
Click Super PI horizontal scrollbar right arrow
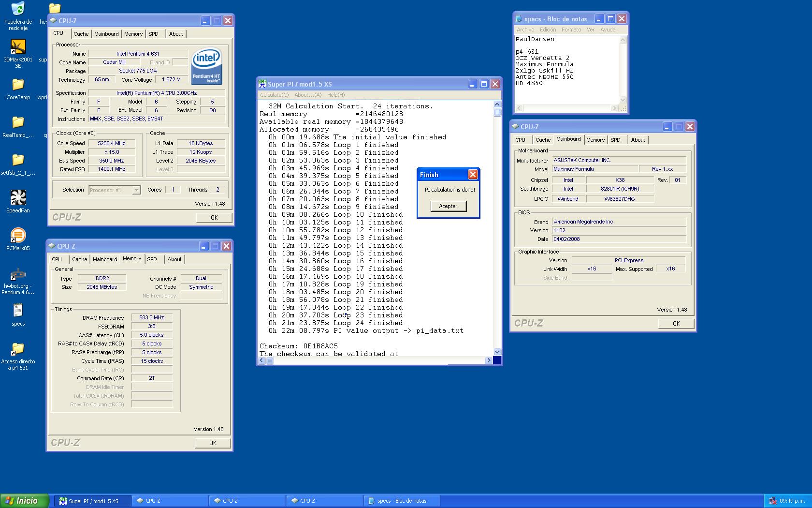click(x=489, y=360)
